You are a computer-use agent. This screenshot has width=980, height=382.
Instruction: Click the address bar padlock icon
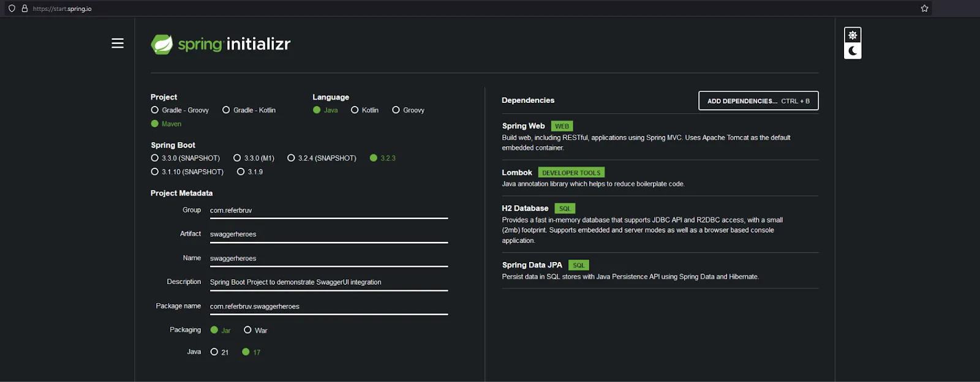click(24, 9)
